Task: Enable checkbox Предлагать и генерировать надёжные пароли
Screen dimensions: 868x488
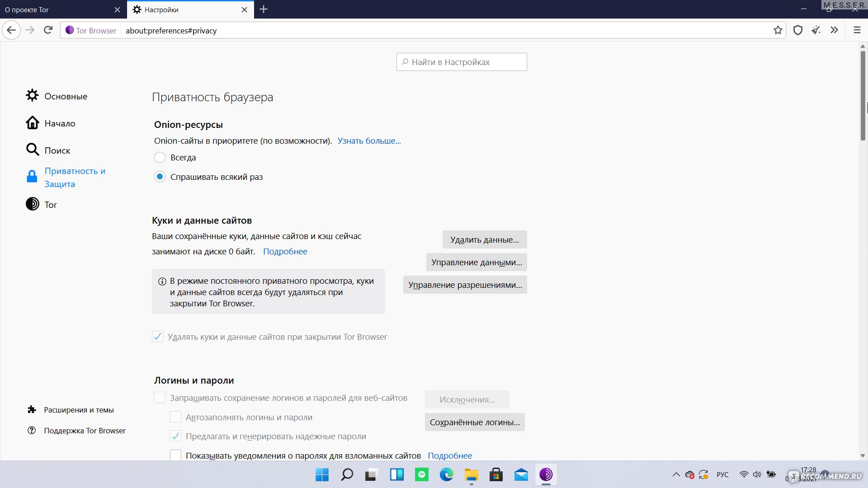Action: 175,436
